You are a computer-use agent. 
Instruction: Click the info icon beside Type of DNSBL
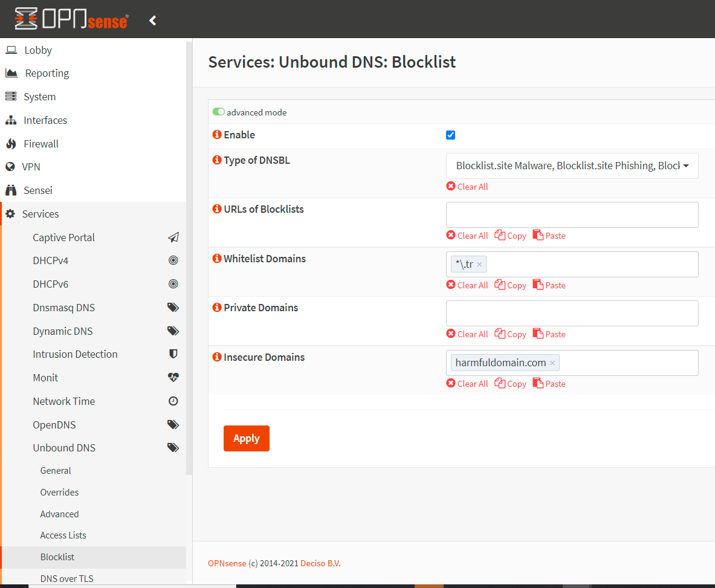point(217,160)
